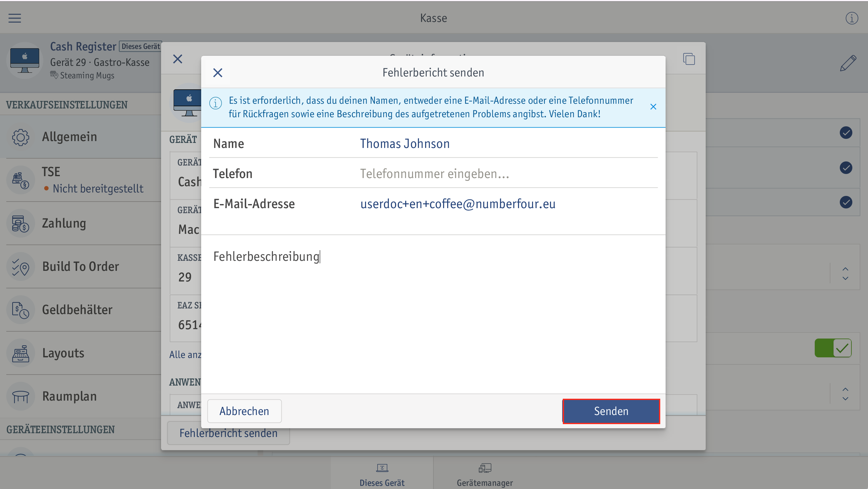Click the copy icon in device info panel

689,59
